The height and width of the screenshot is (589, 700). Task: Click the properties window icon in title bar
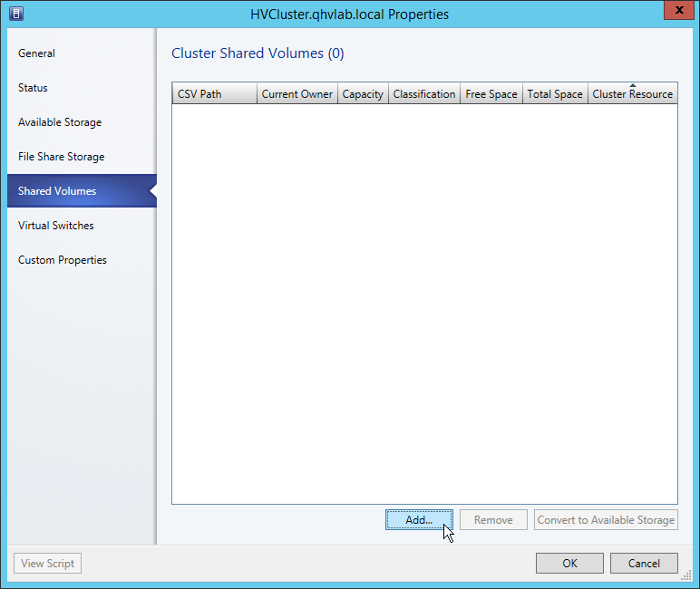[x=16, y=14]
